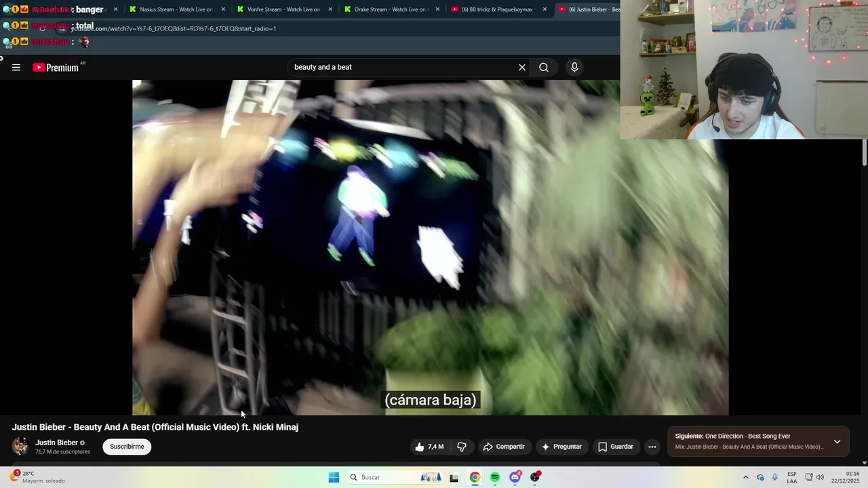Click the 'Mix: Justin Bieber' playlist subtitle

click(749, 447)
